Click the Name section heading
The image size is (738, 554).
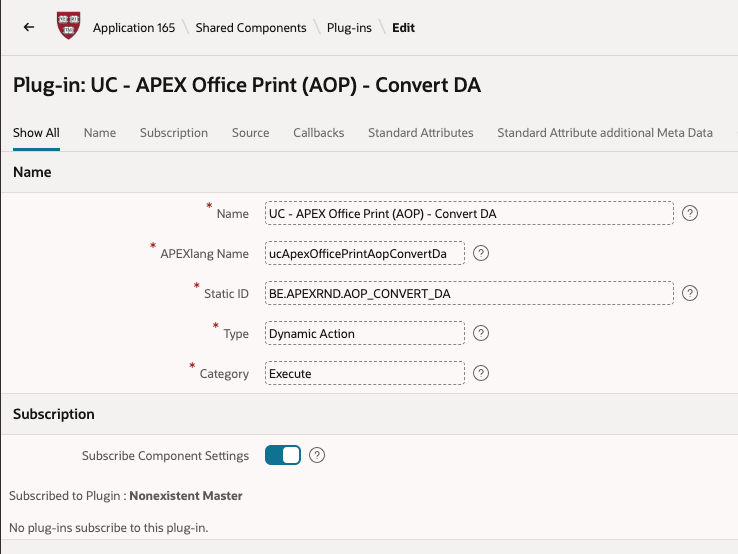click(x=32, y=172)
